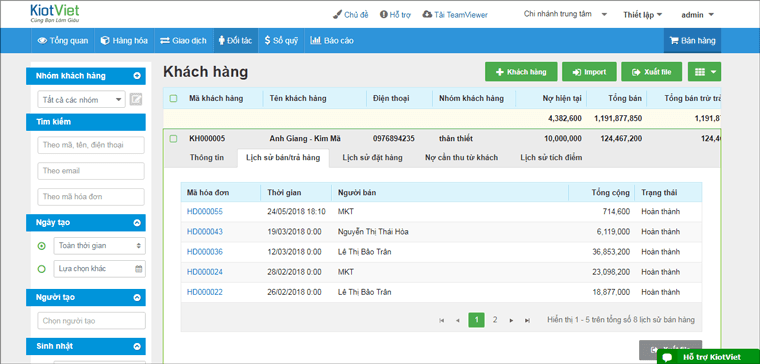The image size is (760, 364).
Task: Go to first page of sales history
Action: pyautogui.click(x=442, y=320)
